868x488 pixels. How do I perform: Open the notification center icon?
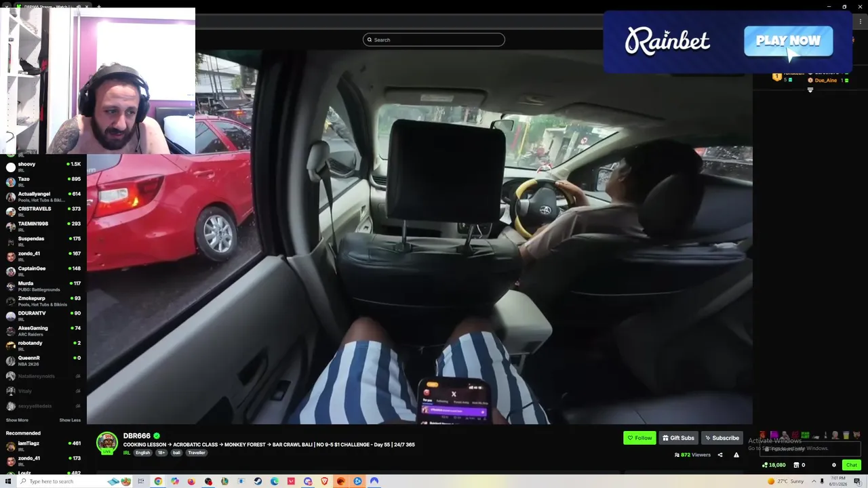click(x=858, y=481)
